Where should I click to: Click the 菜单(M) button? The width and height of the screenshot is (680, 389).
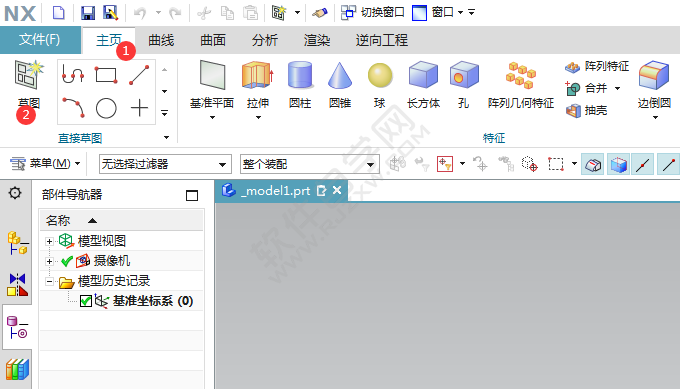coord(45,163)
